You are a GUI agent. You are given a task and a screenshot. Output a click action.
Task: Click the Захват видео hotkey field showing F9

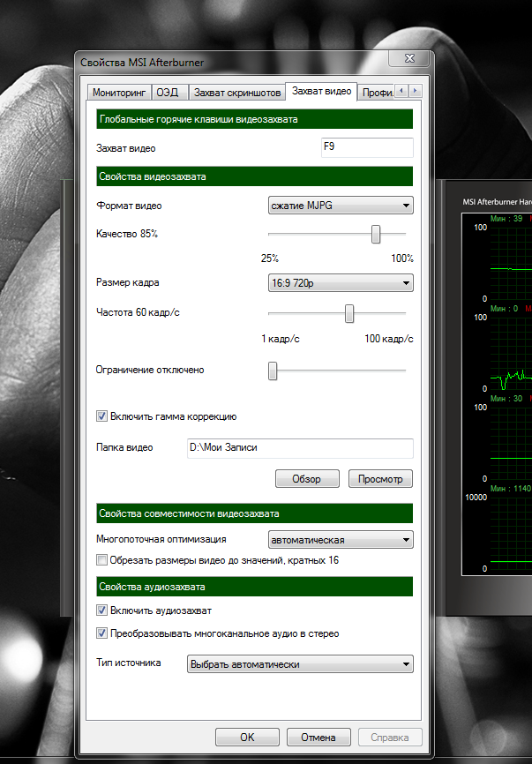367,147
